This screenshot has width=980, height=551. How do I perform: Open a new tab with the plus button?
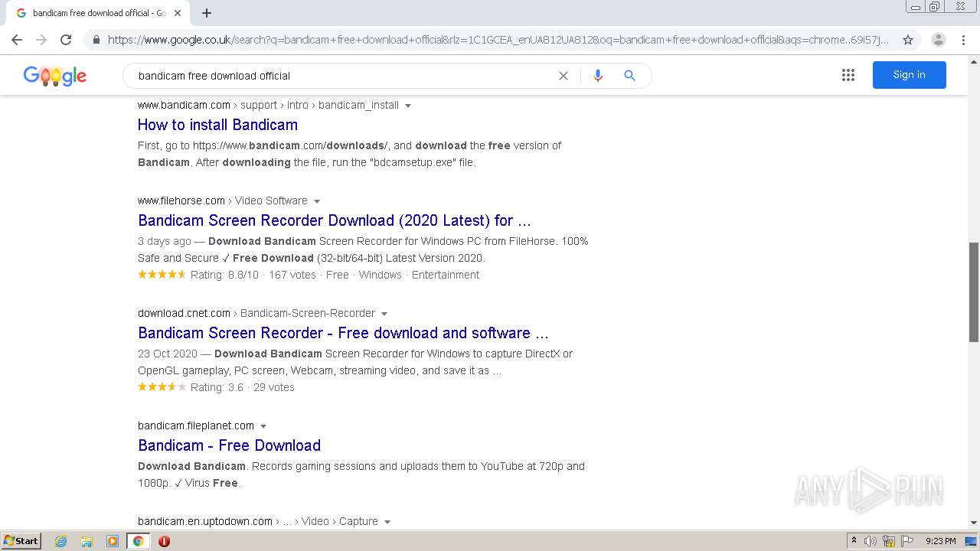coord(207,13)
